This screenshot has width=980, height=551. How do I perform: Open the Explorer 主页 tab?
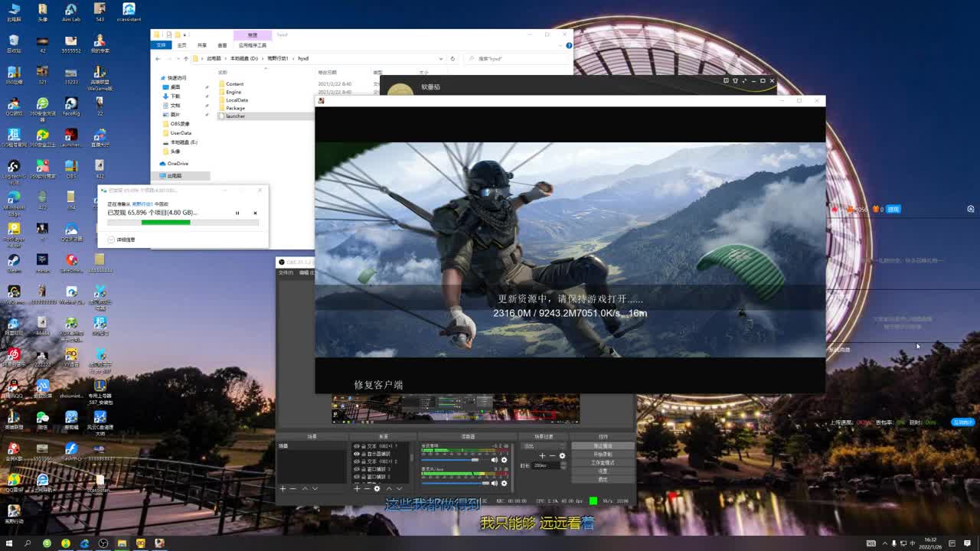tap(181, 45)
